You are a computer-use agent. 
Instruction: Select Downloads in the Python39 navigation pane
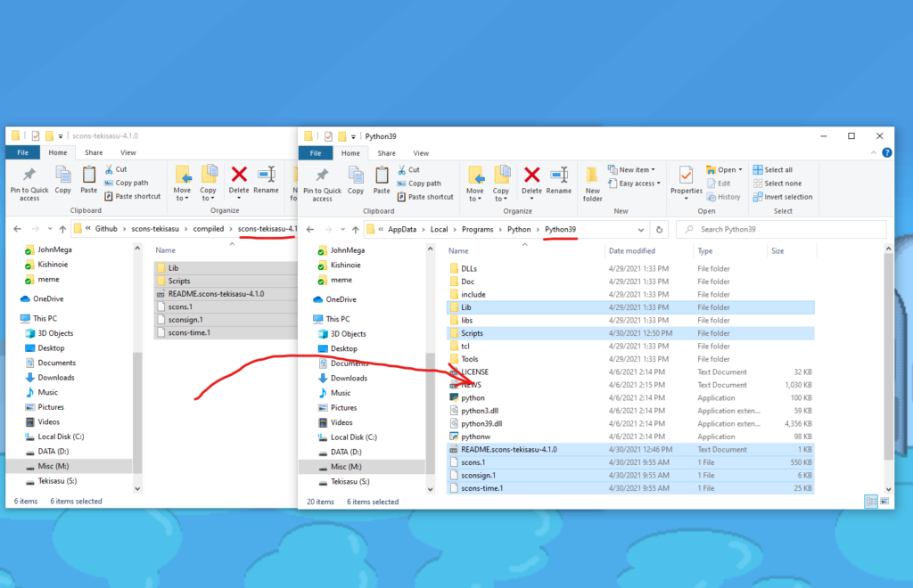pos(349,378)
